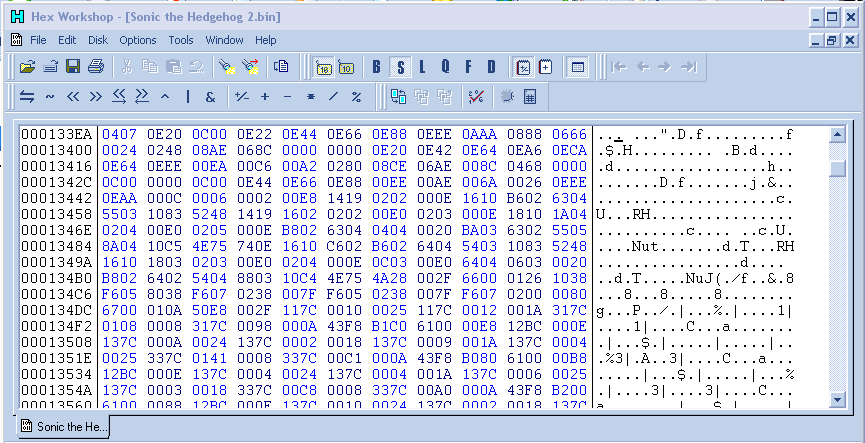This screenshot has width=865, height=443.
Task: Print the document via printer icon
Action: (x=96, y=67)
